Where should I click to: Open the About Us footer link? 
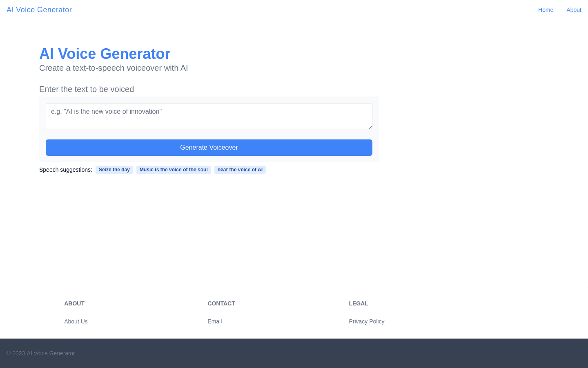76,321
